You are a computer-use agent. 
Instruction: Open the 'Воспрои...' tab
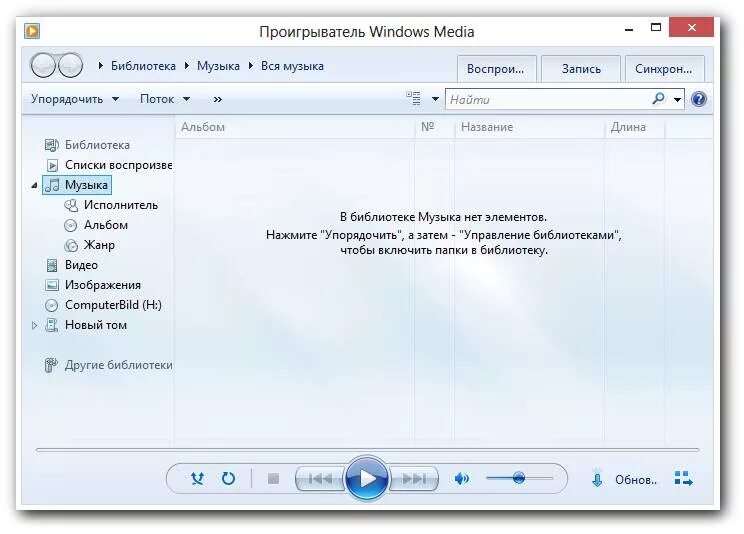(496, 69)
